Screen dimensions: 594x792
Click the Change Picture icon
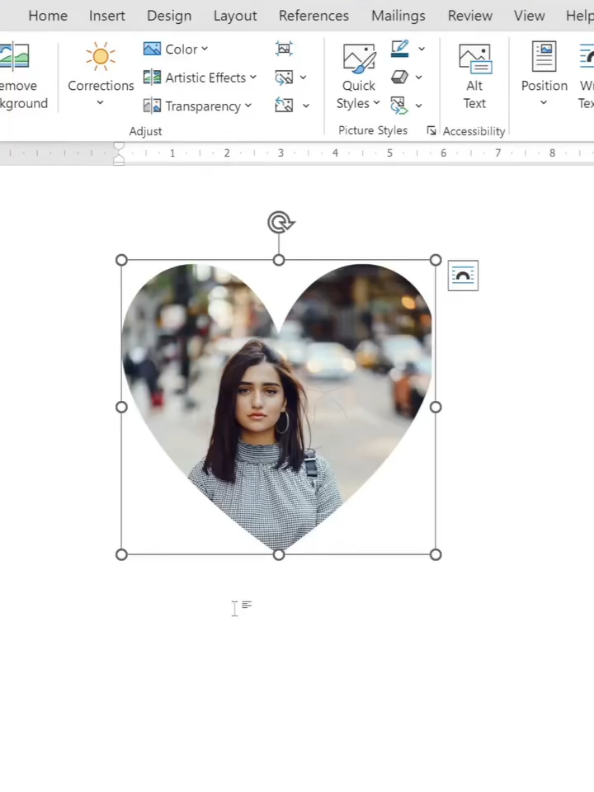click(284, 77)
